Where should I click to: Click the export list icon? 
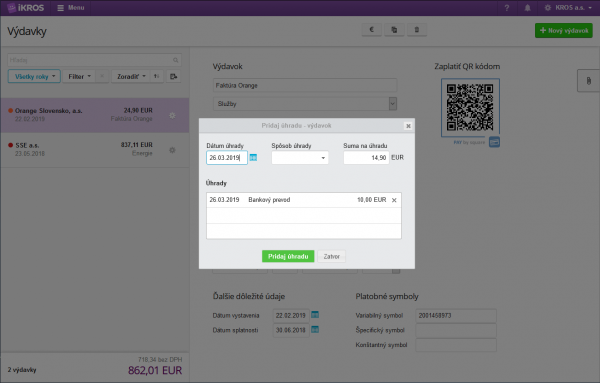pos(173,77)
